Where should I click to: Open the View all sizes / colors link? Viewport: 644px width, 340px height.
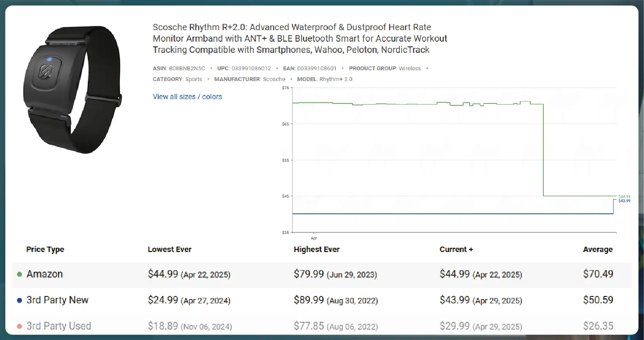click(187, 97)
